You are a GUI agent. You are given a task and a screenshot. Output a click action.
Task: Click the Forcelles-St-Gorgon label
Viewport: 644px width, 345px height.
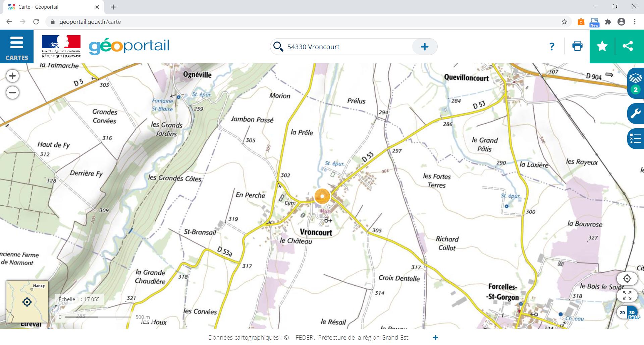[502, 292]
